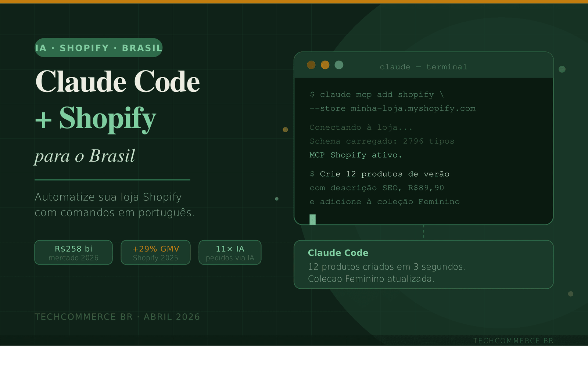The height and width of the screenshot is (389, 588).
Task: Select the claude — terminal title bar
Action: [423, 66]
